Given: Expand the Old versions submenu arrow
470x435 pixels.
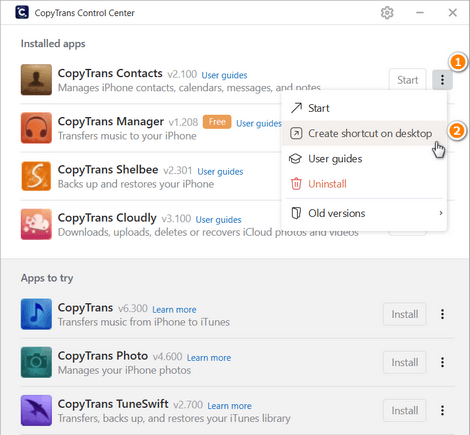Looking at the screenshot, I should click(x=441, y=213).
